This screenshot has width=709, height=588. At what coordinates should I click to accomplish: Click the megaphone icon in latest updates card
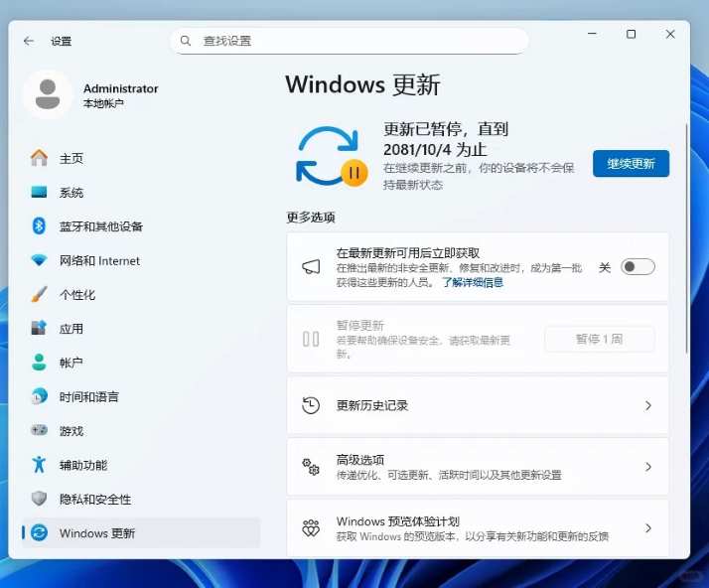tap(311, 267)
